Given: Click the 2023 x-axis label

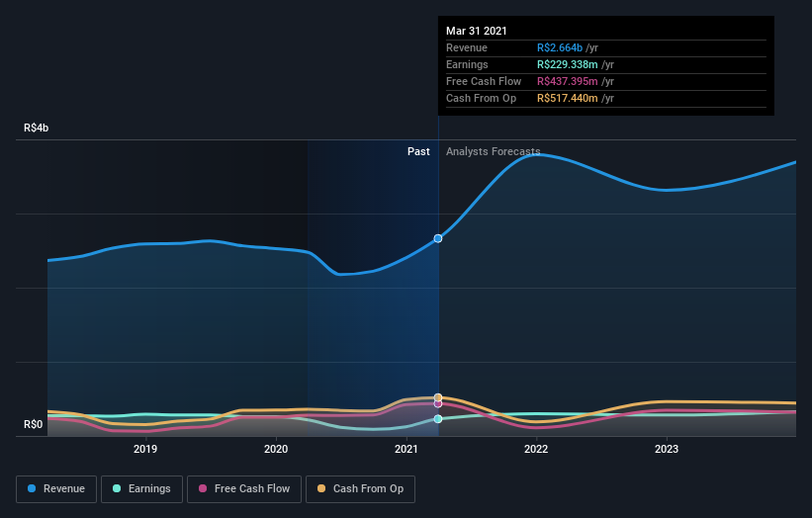Looking at the screenshot, I should click(x=667, y=449).
